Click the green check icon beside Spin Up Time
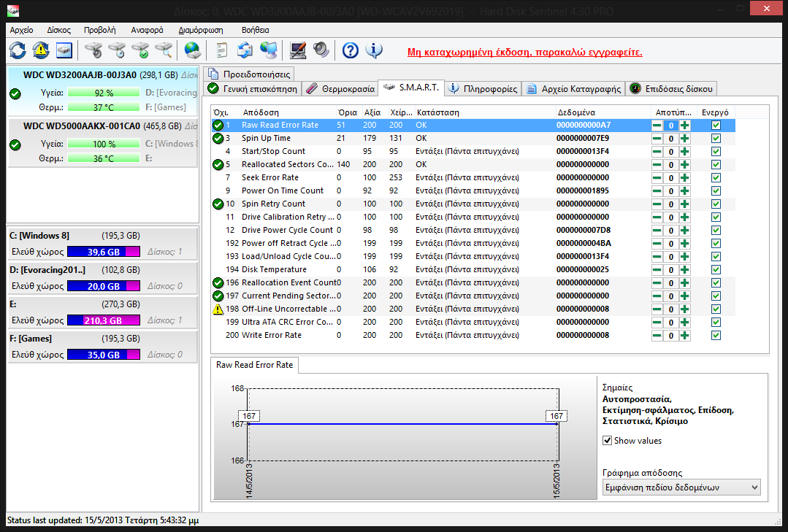The height and width of the screenshot is (532, 788). click(x=218, y=138)
